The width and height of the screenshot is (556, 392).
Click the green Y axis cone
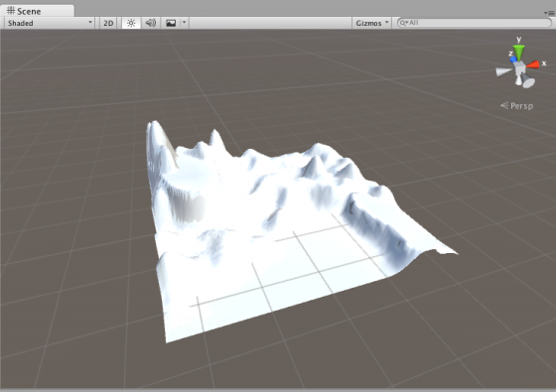pyautogui.click(x=518, y=52)
